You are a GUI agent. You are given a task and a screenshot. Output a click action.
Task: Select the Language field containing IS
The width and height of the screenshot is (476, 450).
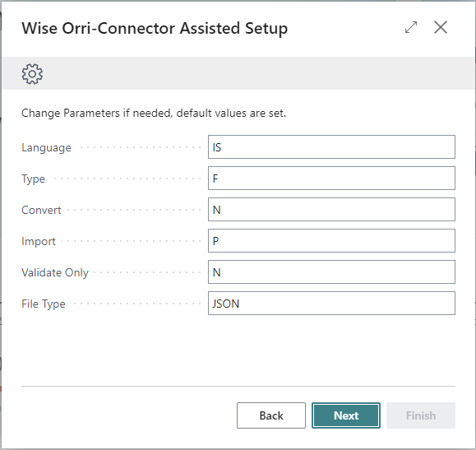coord(331,147)
